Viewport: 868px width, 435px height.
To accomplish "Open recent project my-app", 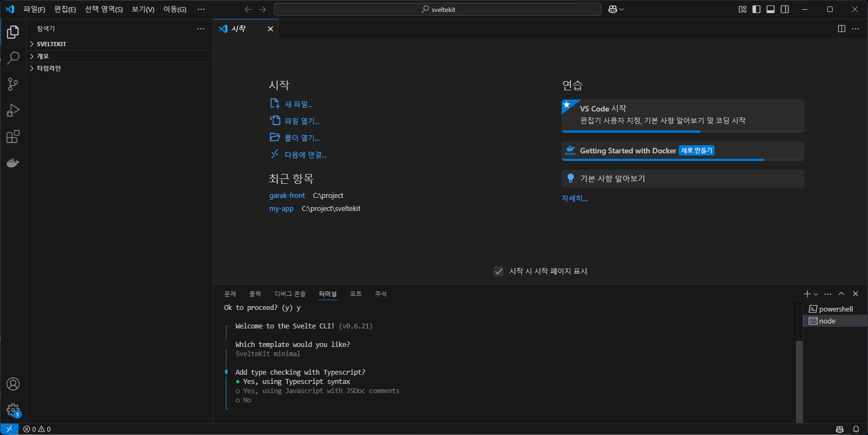I will (x=281, y=208).
